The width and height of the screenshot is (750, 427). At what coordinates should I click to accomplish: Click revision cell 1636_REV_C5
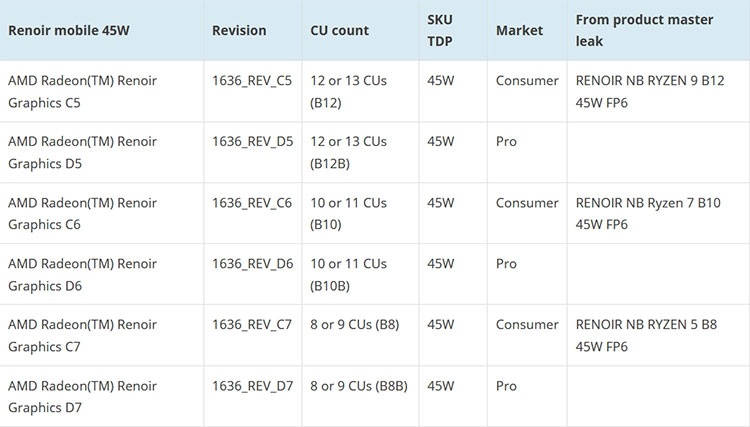(252, 80)
